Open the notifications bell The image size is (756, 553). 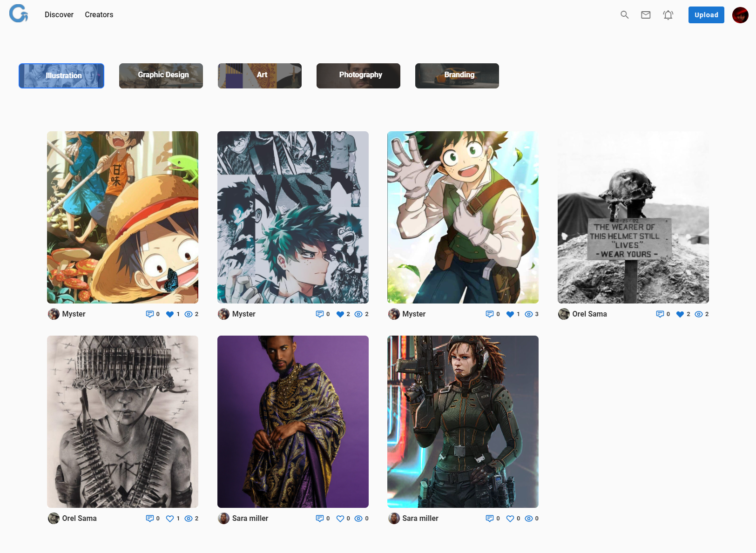coord(668,15)
